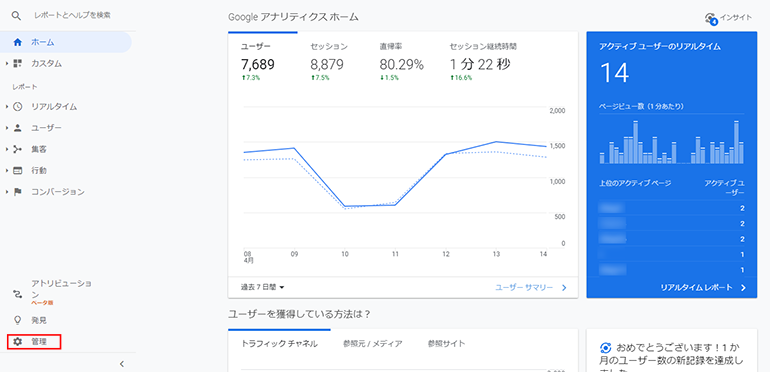
Task: Click the 上位のアクティブ ページ heading
Action: (634, 183)
